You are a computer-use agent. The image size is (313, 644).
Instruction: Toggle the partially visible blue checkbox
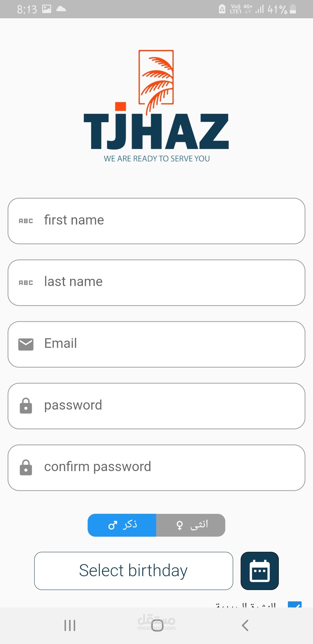(x=294, y=605)
